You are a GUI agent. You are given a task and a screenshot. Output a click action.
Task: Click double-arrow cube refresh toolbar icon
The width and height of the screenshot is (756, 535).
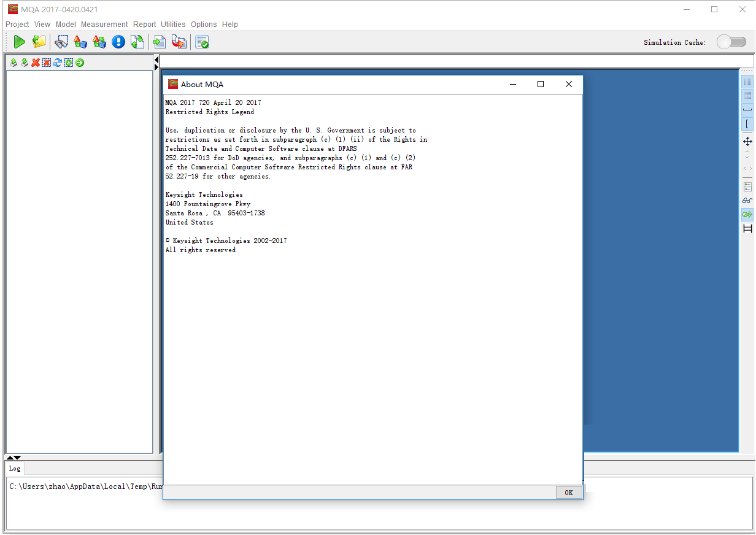pyautogui.click(x=99, y=42)
